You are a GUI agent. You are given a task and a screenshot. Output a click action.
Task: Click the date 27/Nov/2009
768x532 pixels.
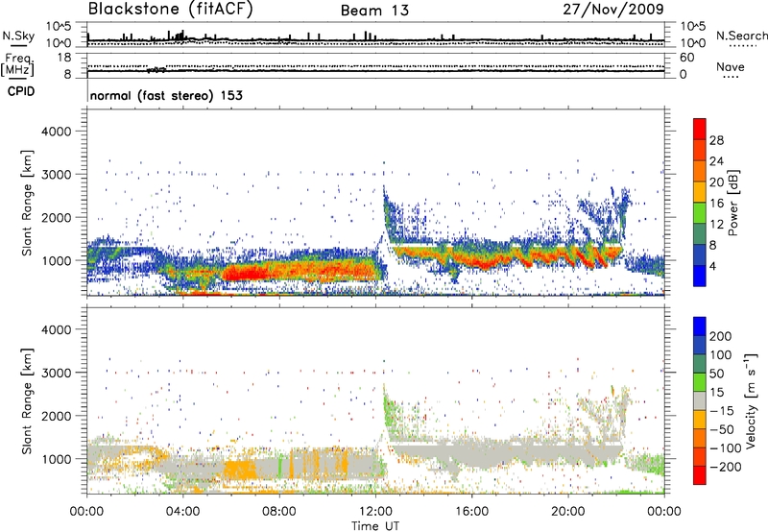tap(613, 9)
